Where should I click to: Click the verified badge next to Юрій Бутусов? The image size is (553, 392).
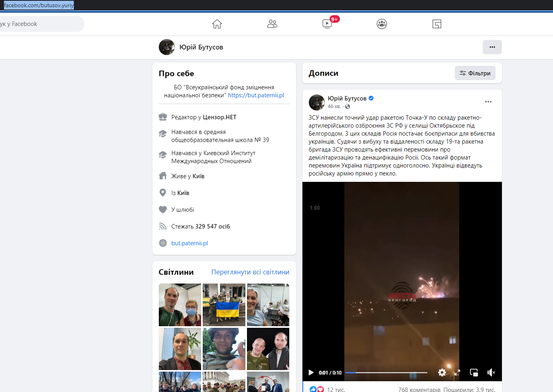(371, 98)
